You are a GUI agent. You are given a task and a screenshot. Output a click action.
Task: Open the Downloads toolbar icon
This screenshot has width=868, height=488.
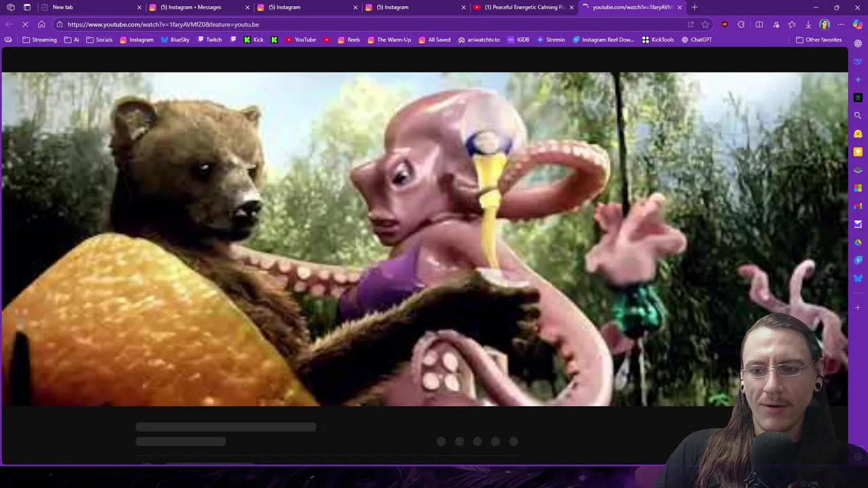(x=808, y=24)
